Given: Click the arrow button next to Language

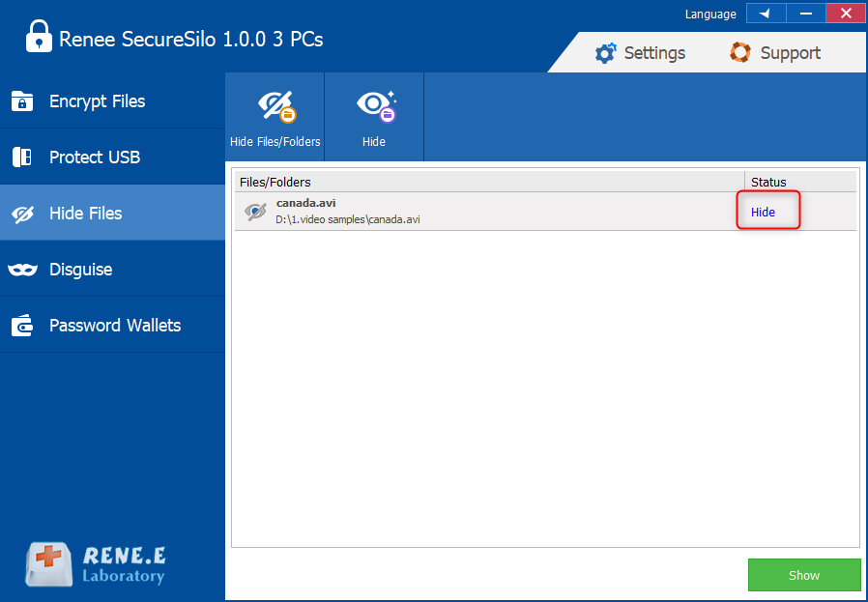Looking at the screenshot, I should (767, 14).
